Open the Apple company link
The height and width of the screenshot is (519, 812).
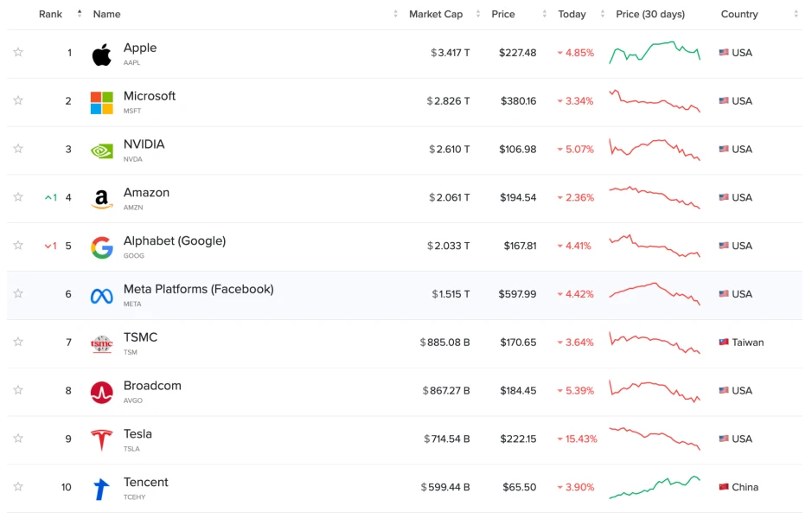tap(140, 48)
